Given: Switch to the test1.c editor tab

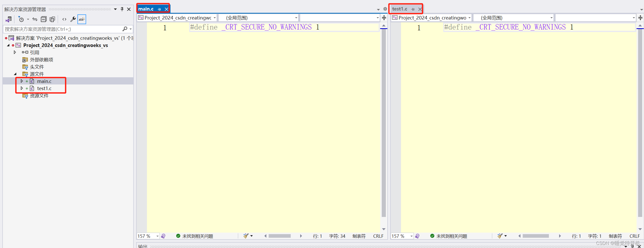Looking at the screenshot, I should pos(399,9).
